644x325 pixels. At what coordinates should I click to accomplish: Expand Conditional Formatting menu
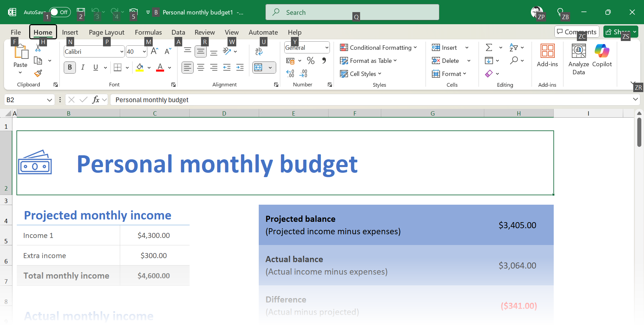378,48
